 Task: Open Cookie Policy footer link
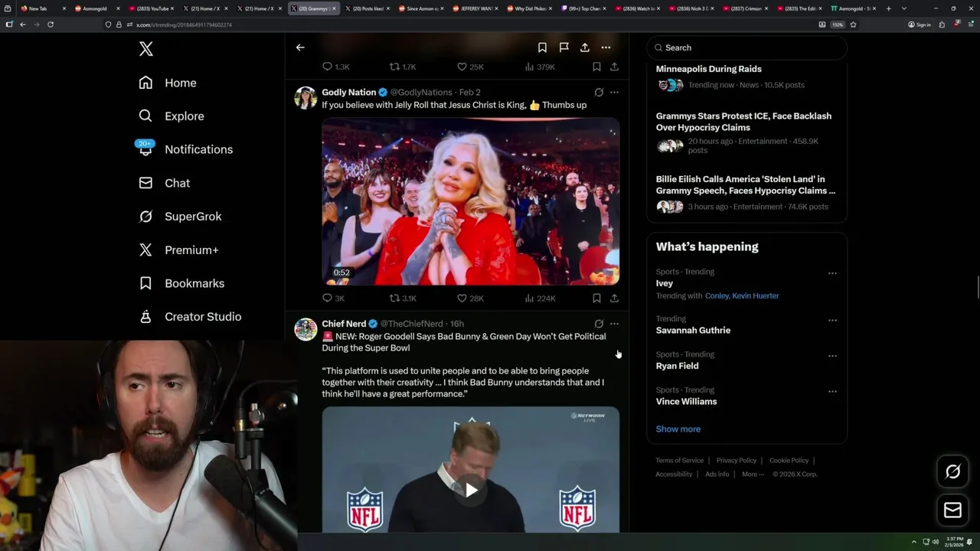coord(789,461)
